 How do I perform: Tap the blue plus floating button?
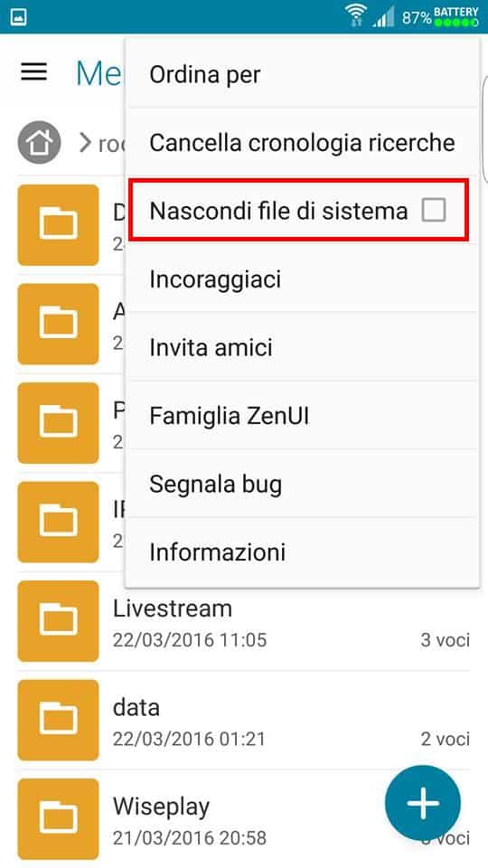click(423, 803)
